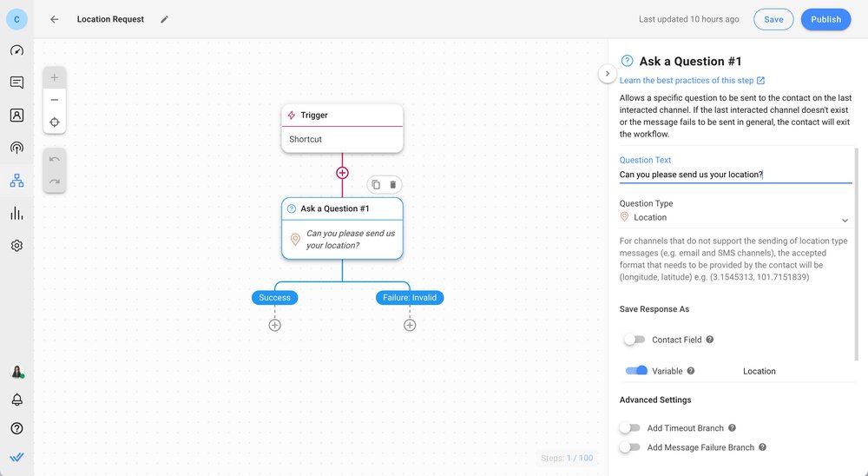Collapse the right settings panel
Screen dimensions: 868x476
tap(607, 74)
